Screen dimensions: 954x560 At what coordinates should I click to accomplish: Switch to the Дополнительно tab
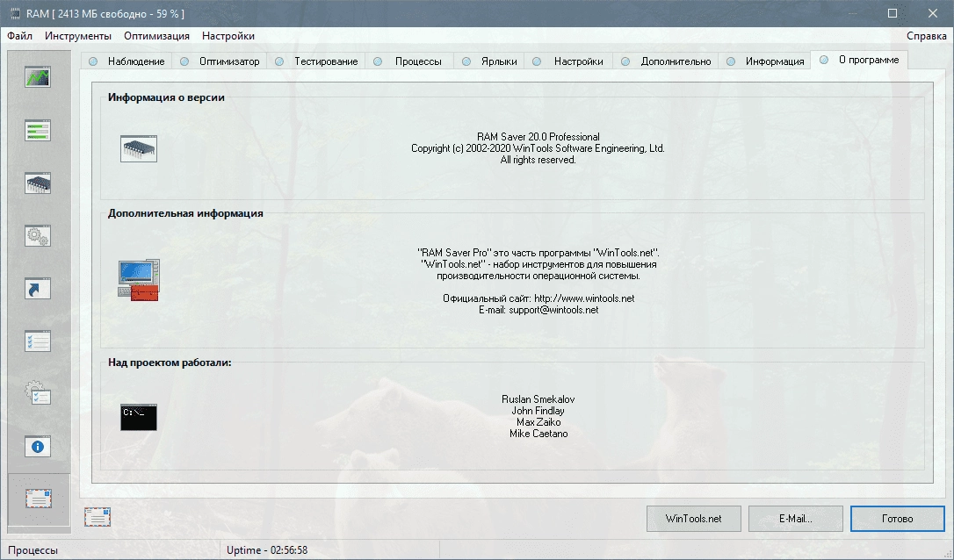pyautogui.click(x=666, y=61)
